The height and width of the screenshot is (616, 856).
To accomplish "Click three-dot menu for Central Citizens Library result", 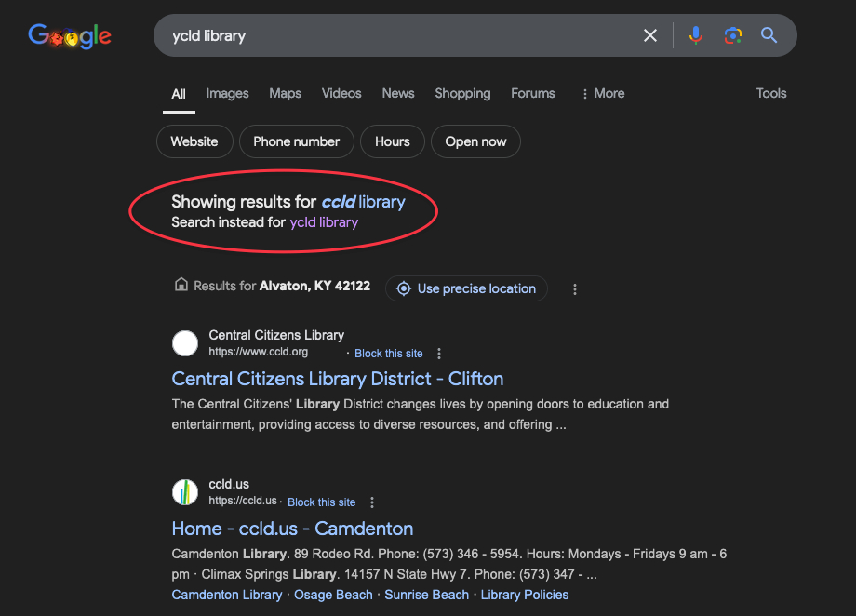I will (x=439, y=354).
